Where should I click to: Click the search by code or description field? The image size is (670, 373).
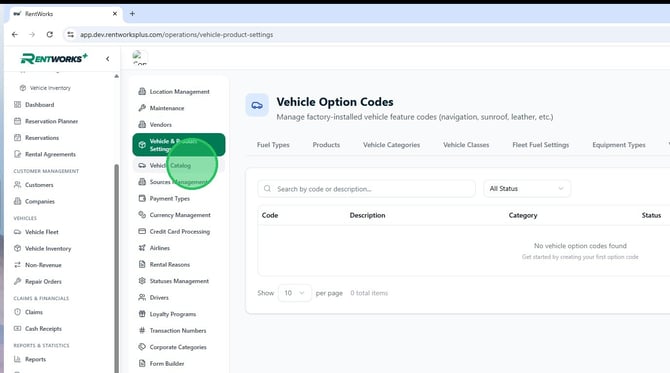(366, 189)
